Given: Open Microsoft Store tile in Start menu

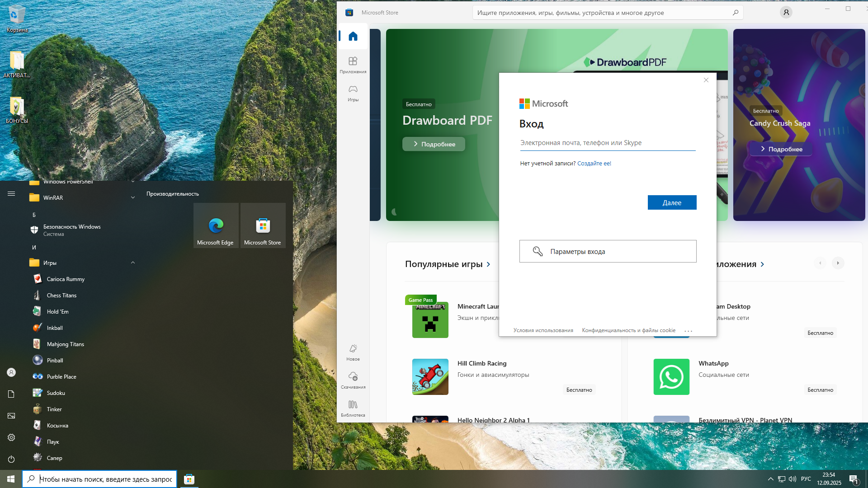Looking at the screenshot, I should 263,225.
